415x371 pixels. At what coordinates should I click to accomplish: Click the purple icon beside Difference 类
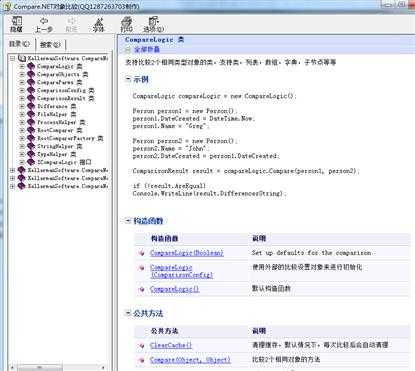[31, 106]
